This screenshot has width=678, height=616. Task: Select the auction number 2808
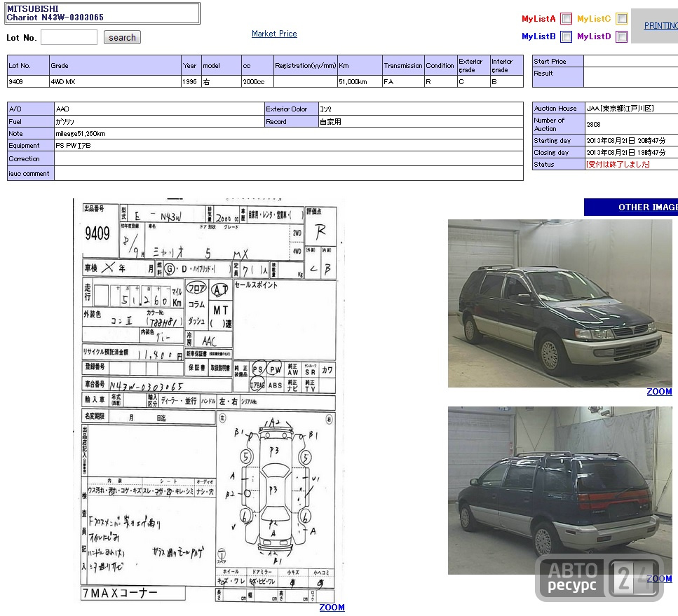[593, 125]
